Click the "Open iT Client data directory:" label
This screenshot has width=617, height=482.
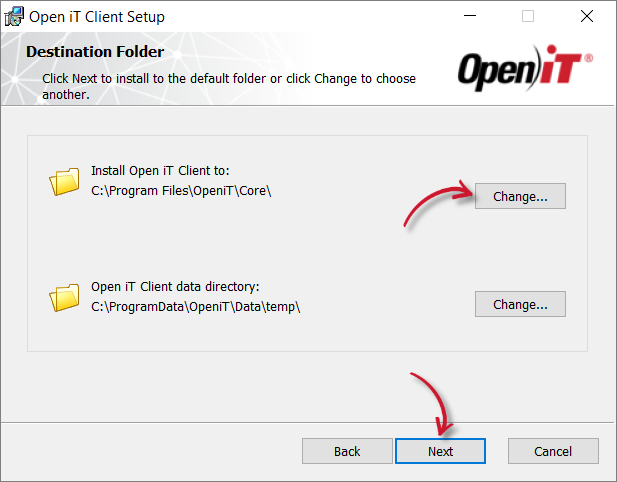(175, 287)
